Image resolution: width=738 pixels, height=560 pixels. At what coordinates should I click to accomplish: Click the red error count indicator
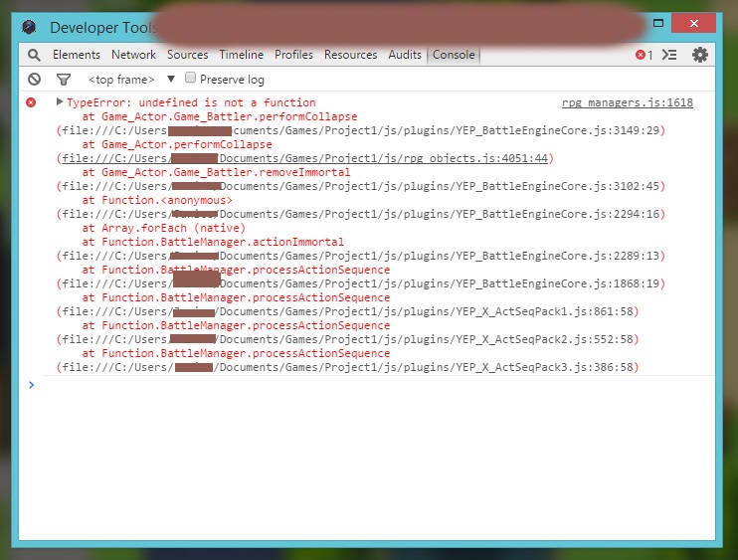[x=644, y=55]
